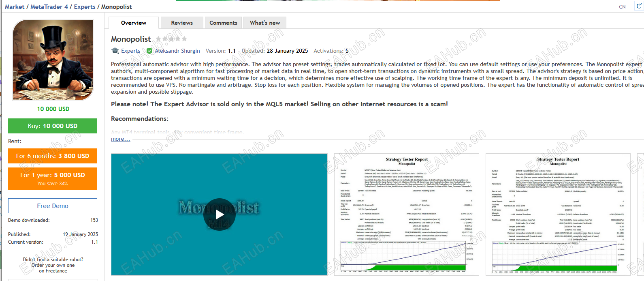Go to the What's new tab
Viewport: 644px width, 281px height.
click(265, 23)
